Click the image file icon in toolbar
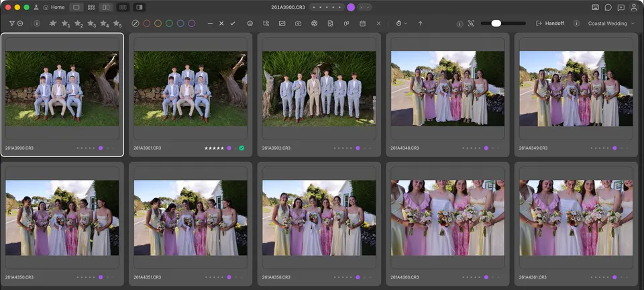The width and height of the screenshot is (644, 290). click(x=330, y=23)
